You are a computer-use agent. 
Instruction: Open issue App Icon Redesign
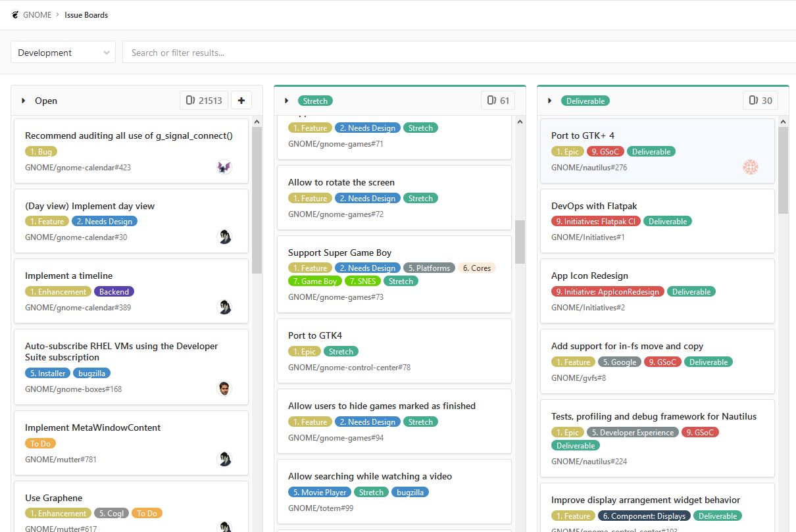[589, 276]
